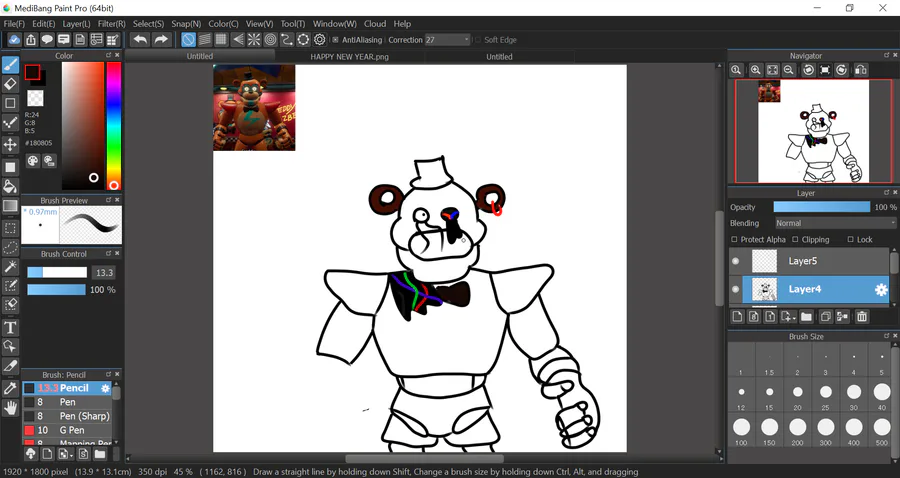Open the color palette icon
900x478 pixels.
[x=33, y=161]
